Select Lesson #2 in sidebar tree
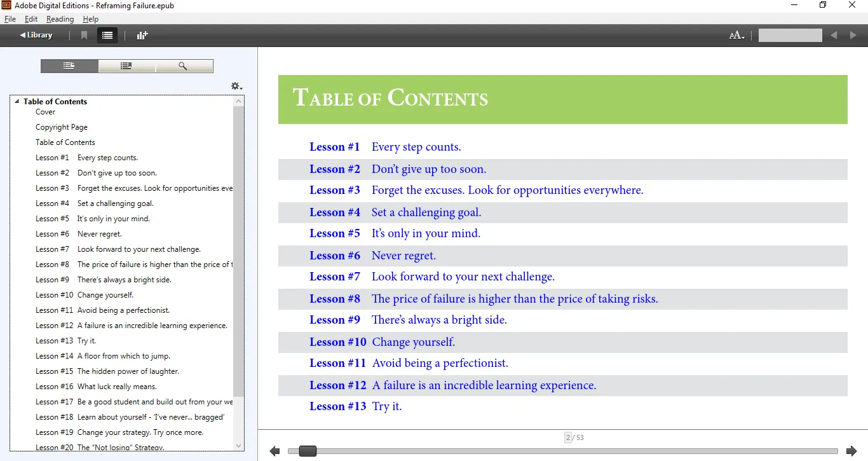The image size is (868, 461). tap(96, 173)
